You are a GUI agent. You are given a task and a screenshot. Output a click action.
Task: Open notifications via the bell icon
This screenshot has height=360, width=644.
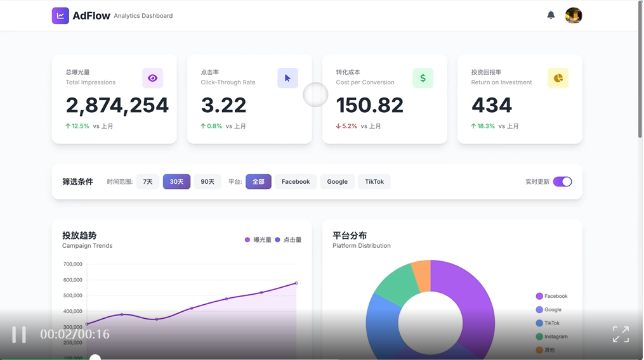pyautogui.click(x=551, y=15)
